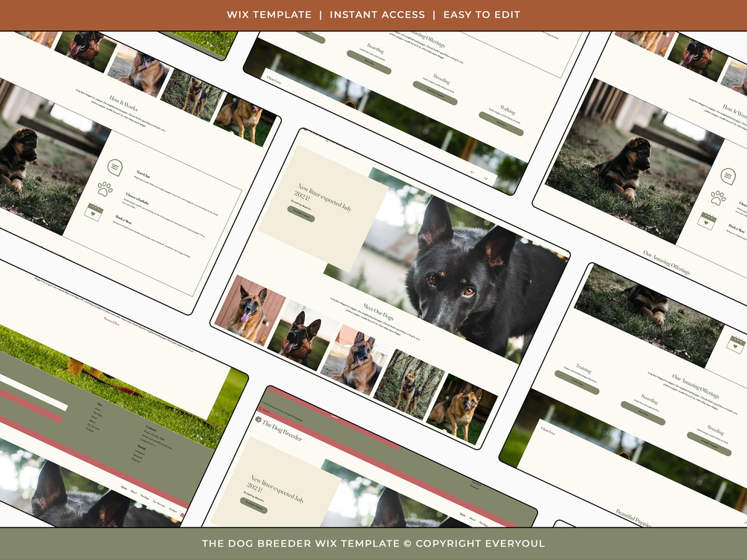
Task: Click Client Love label in the Training mockup
Action: click(x=548, y=431)
